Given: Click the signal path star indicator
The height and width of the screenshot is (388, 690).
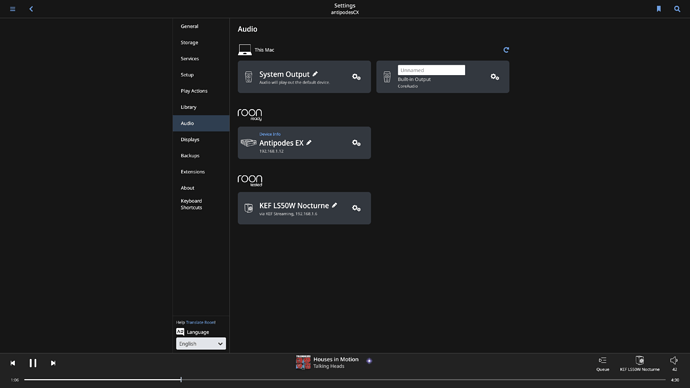Looking at the screenshot, I should 369,361.
